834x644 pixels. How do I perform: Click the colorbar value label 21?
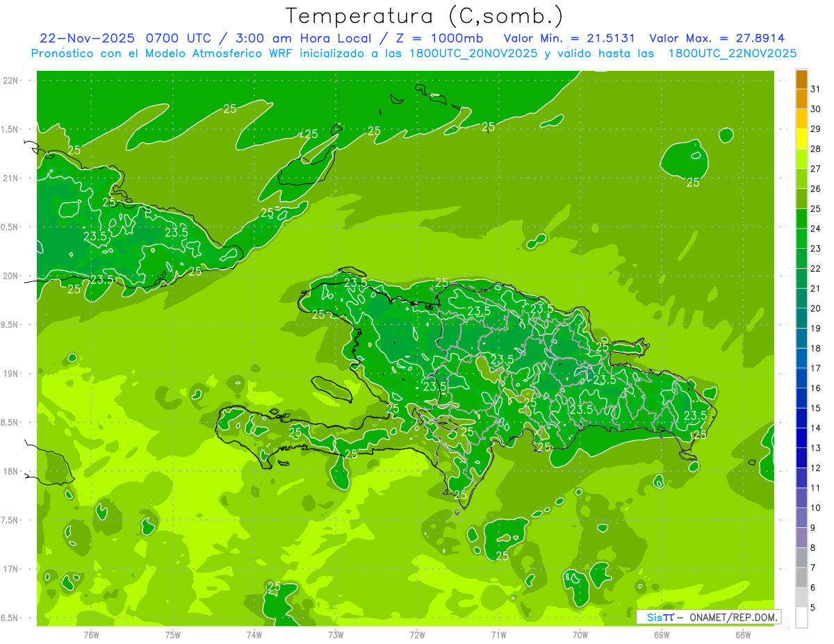point(815,288)
